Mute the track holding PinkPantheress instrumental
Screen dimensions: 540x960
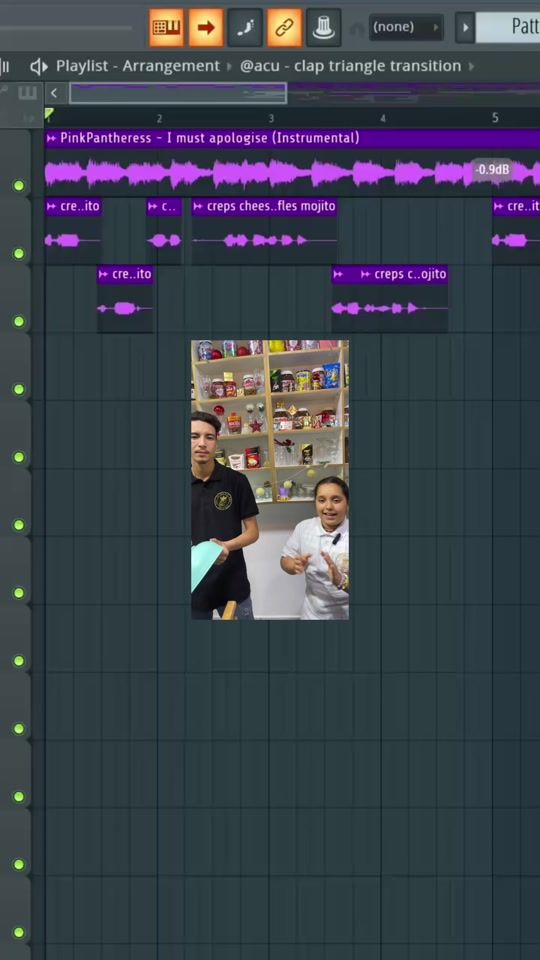click(x=19, y=186)
